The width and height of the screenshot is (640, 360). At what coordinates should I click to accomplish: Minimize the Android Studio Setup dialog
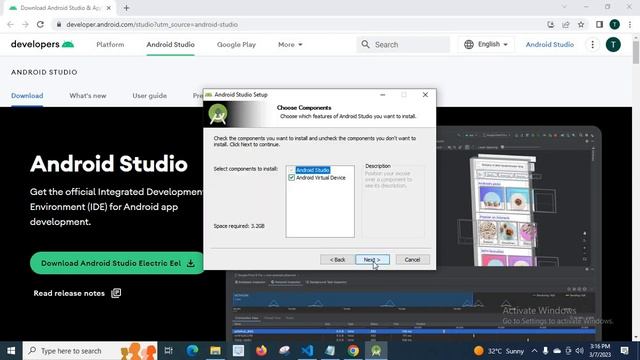click(x=382, y=95)
